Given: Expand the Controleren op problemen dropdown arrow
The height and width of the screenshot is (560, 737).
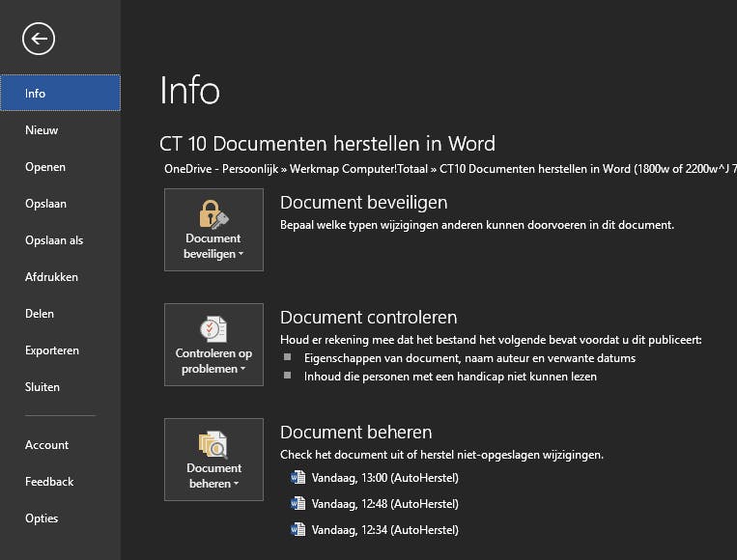Looking at the screenshot, I should 243,369.
